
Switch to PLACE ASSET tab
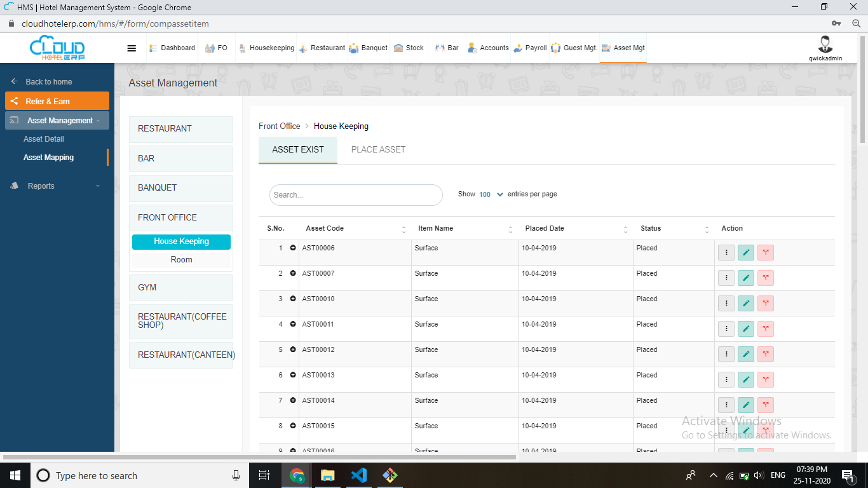point(378,149)
